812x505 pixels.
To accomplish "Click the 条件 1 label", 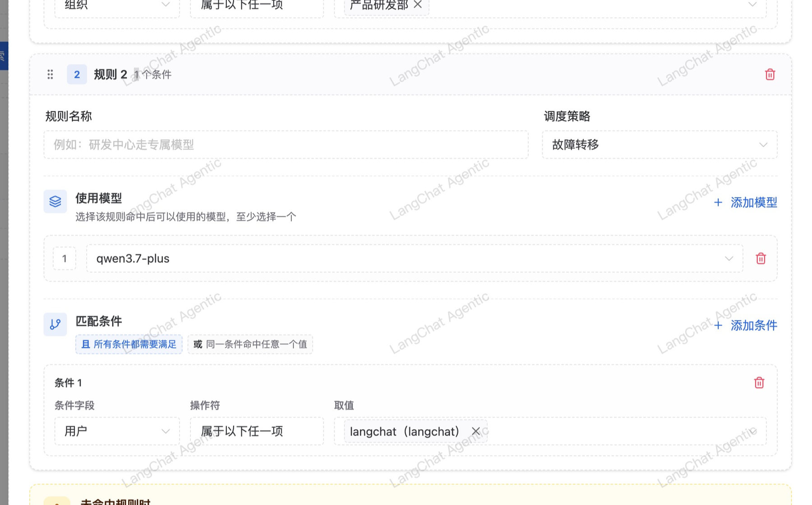I will (68, 383).
